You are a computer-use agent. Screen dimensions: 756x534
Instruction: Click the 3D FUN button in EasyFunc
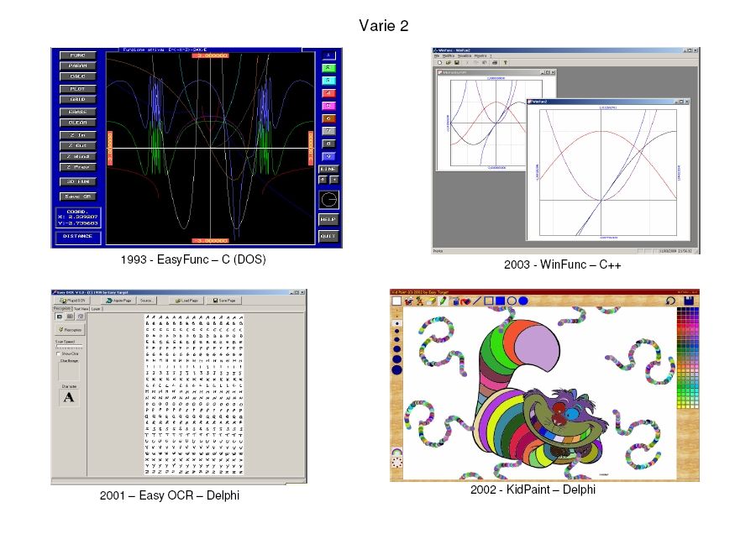pyautogui.click(x=77, y=181)
